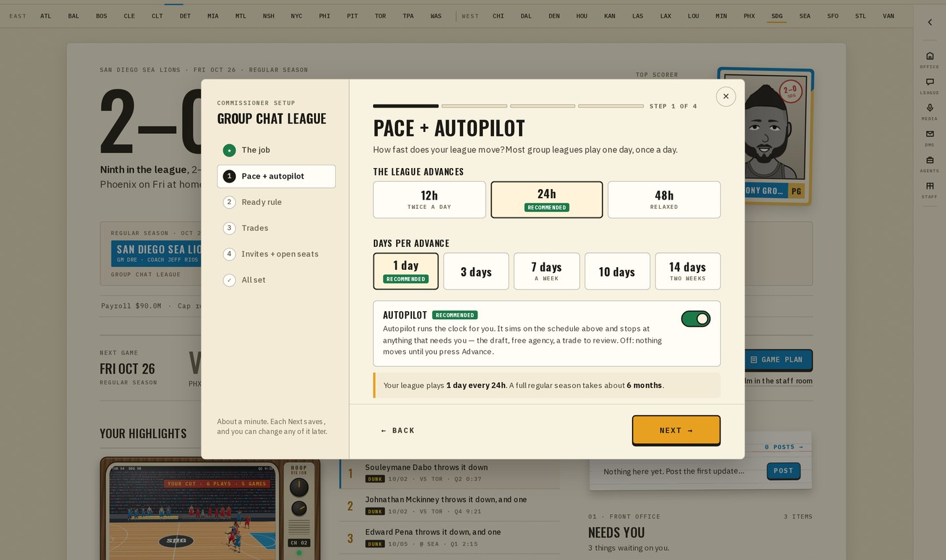Choose 10 days per advance
Viewport: 946px width, 560px height.
pos(617,271)
